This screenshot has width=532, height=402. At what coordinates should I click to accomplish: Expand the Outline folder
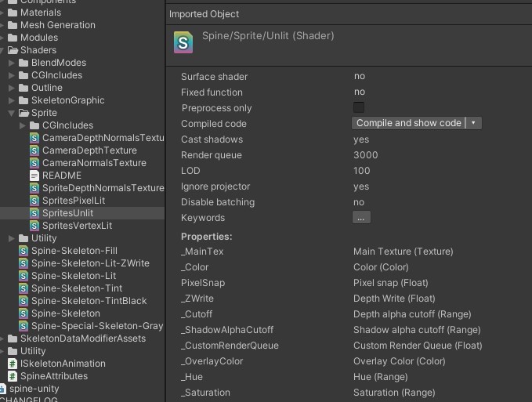coord(12,88)
